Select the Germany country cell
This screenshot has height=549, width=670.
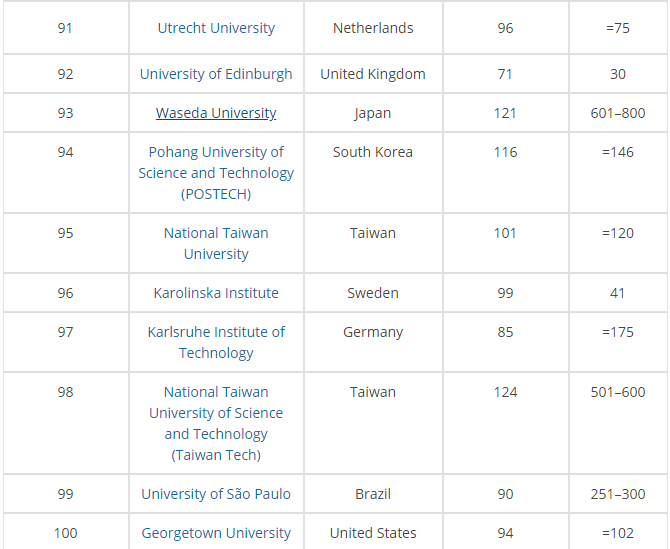coord(373,332)
